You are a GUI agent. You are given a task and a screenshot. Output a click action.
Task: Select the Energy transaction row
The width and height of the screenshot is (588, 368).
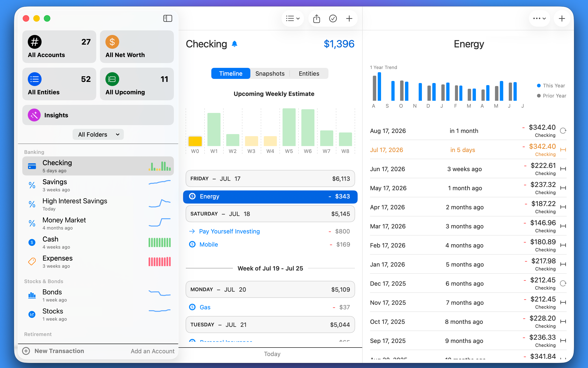[270, 197]
